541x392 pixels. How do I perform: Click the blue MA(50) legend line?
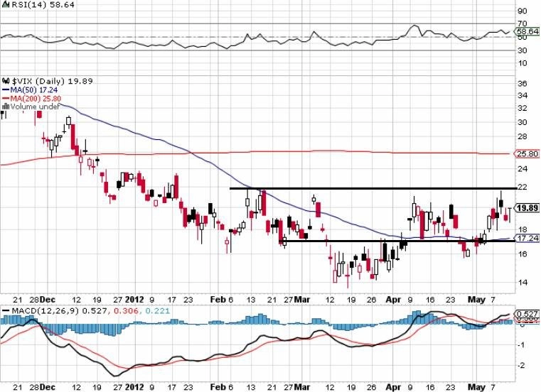[6, 90]
